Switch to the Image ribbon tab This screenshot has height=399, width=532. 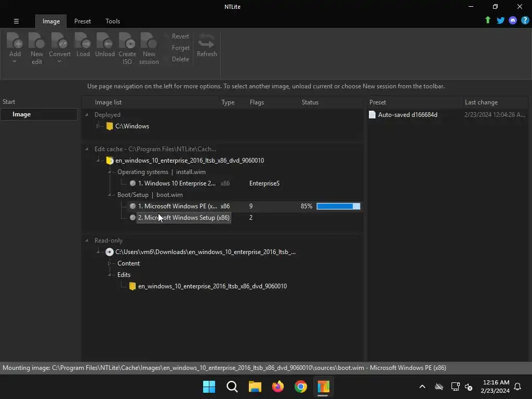coord(51,21)
